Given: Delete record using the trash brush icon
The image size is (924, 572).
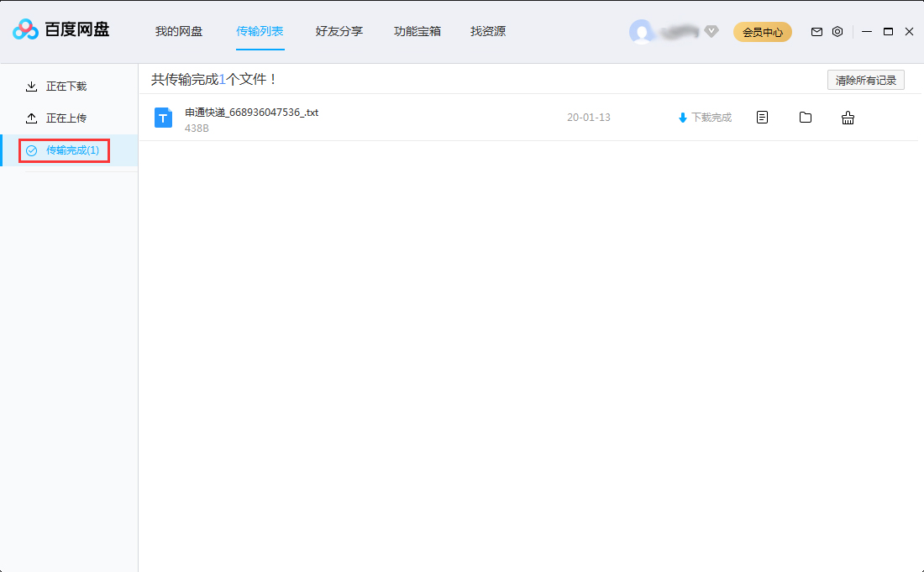Looking at the screenshot, I should point(848,117).
